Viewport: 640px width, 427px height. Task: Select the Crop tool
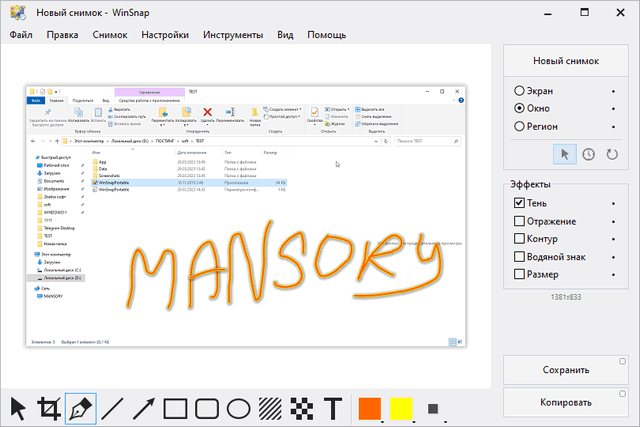[49, 408]
